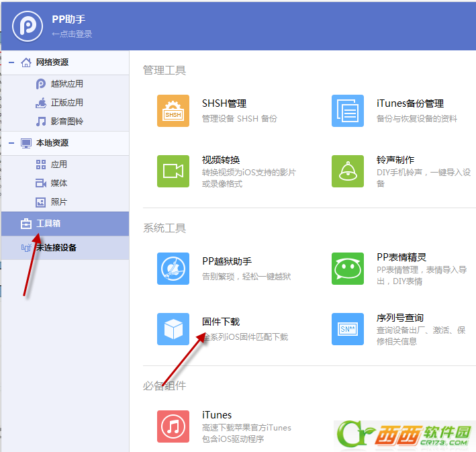Image resolution: width=476 pixels, height=452 pixels.
Task: Click the 序列号查询 title
Action: click(x=400, y=318)
